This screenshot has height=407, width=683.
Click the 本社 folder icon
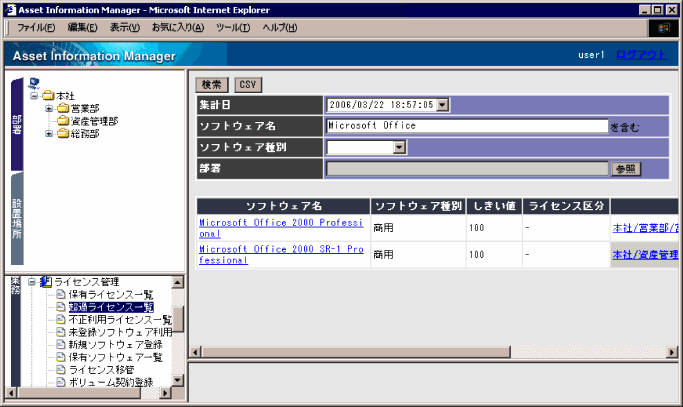coord(48,95)
